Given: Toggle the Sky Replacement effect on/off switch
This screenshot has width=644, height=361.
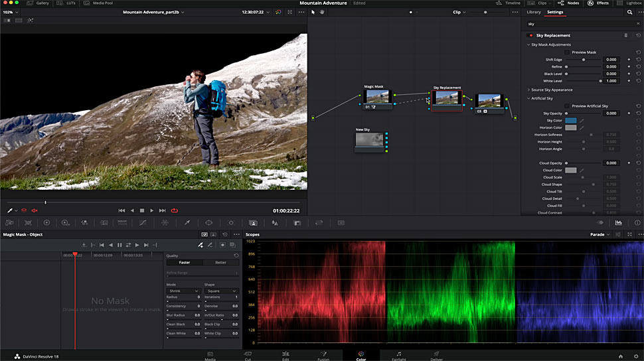Looking at the screenshot, I should [x=530, y=35].
